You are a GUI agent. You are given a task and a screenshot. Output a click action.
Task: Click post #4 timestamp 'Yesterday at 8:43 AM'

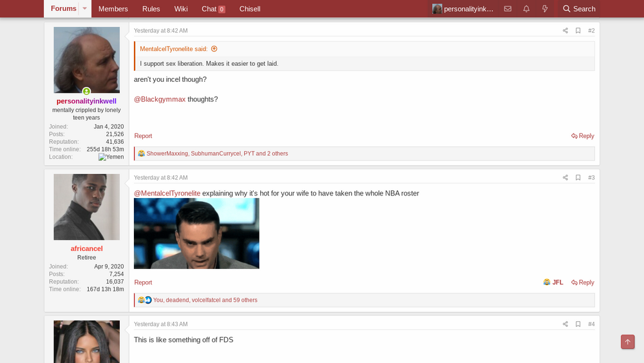pos(160,324)
